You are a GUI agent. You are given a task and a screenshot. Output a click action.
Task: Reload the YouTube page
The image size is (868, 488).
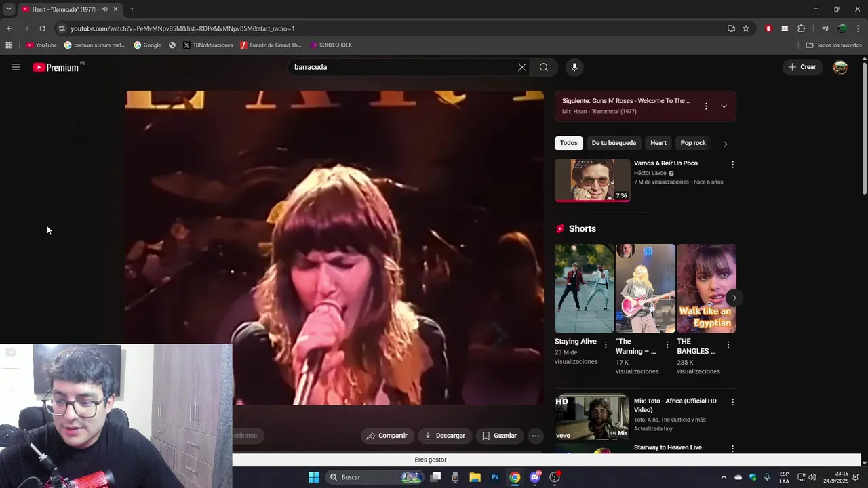tap(42, 28)
